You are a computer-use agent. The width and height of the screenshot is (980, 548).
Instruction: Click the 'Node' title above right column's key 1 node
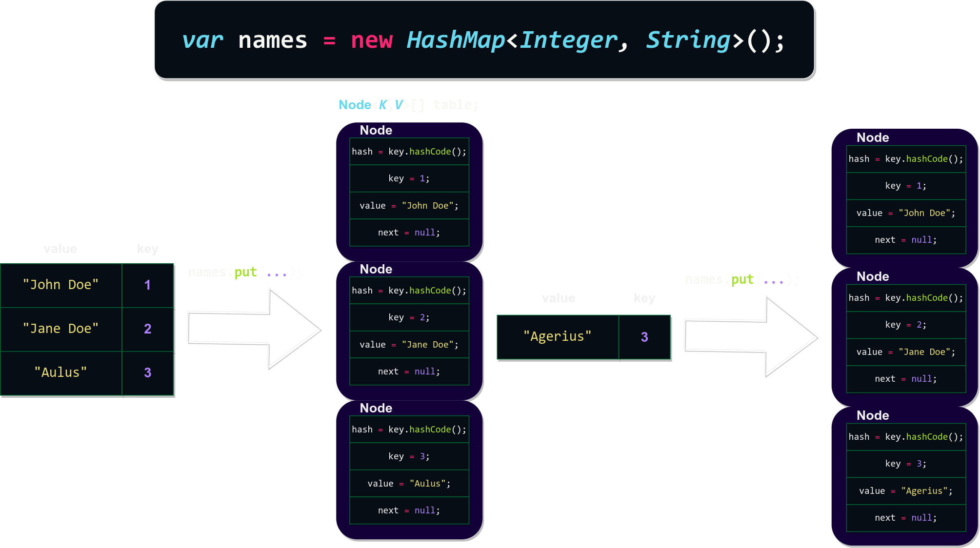873,137
